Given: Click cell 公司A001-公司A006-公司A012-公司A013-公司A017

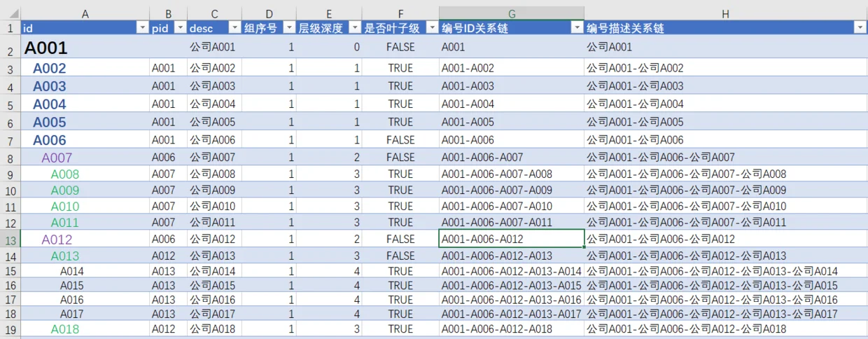Looking at the screenshot, I should tap(726, 314).
